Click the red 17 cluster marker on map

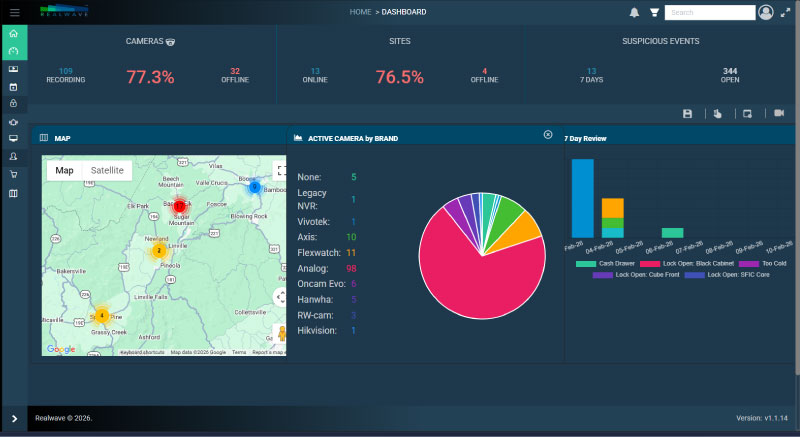click(x=179, y=206)
